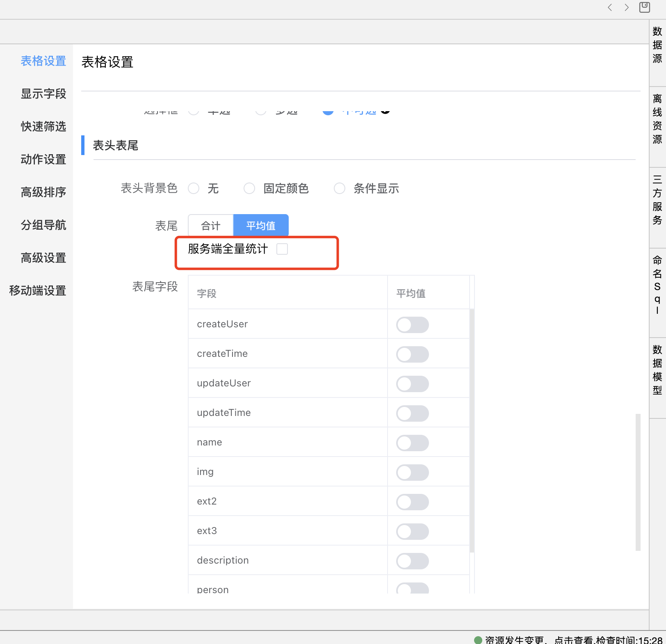Viewport: 666px width, 644px height.
Task: Enable average toggle for description
Action: [x=412, y=561]
